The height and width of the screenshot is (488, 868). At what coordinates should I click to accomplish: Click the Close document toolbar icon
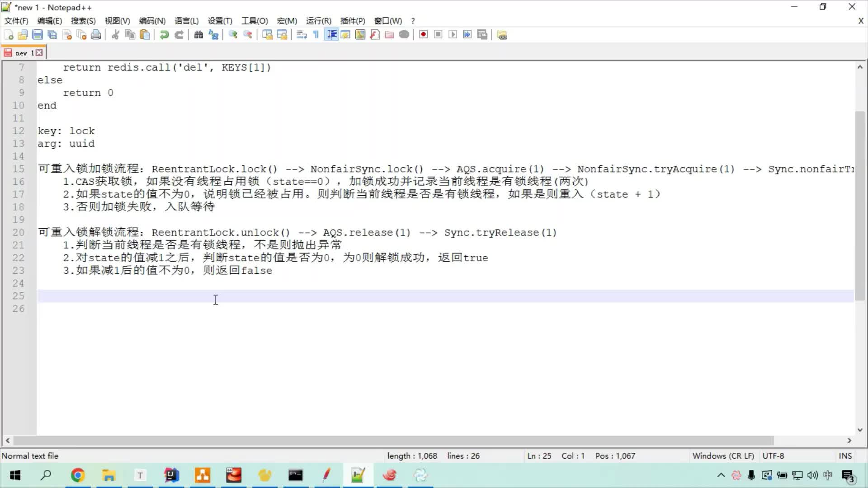coord(67,35)
